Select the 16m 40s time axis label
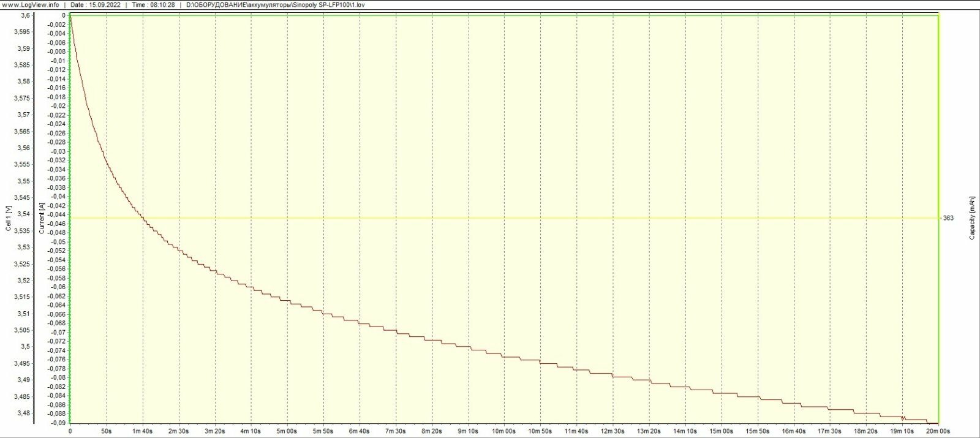The width and height of the screenshot is (980, 438). click(x=794, y=431)
